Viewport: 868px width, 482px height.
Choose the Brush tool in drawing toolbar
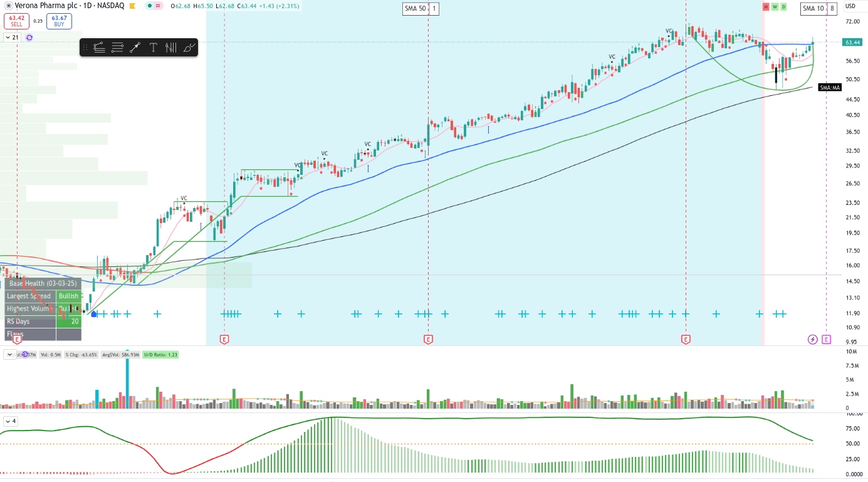189,47
